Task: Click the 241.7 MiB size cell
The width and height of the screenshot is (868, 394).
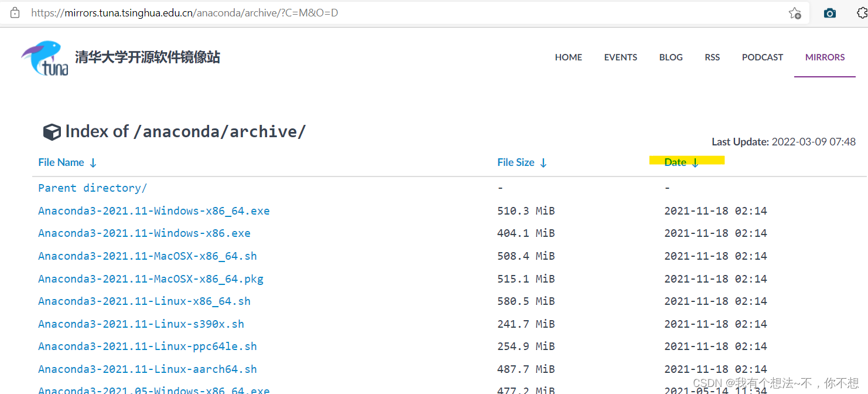Action: pos(526,324)
